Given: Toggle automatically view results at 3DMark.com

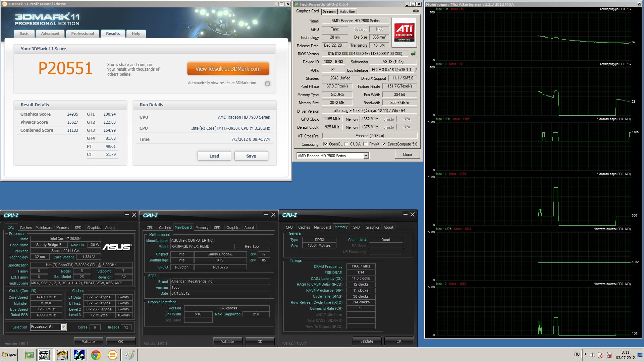Looking at the screenshot, I should (x=267, y=83).
